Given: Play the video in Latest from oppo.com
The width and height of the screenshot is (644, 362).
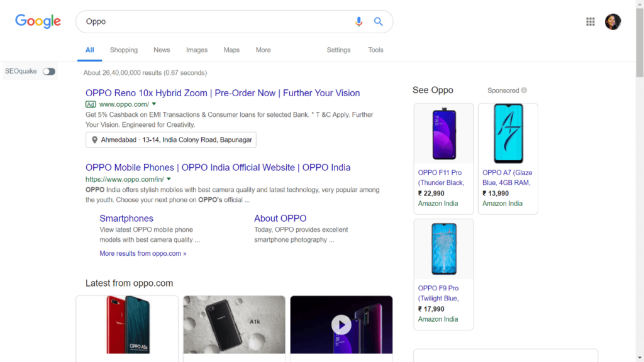Looking at the screenshot, I should (x=341, y=325).
